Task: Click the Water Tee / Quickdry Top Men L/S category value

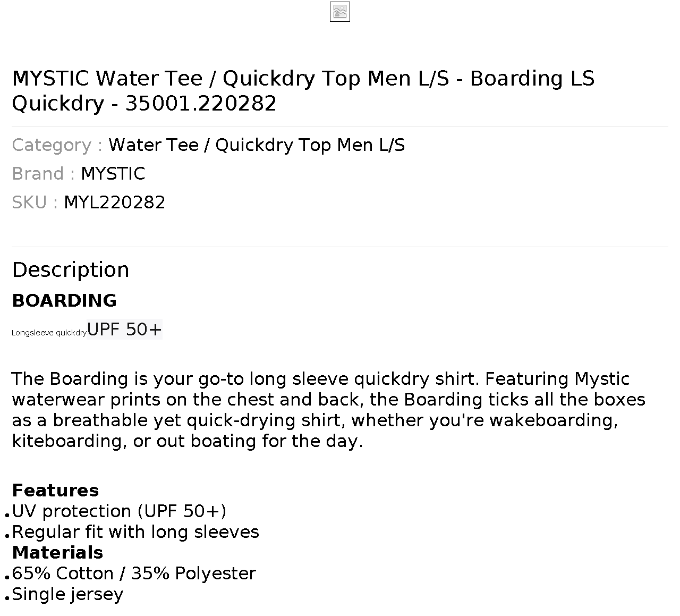Action: [x=257, y=145]
